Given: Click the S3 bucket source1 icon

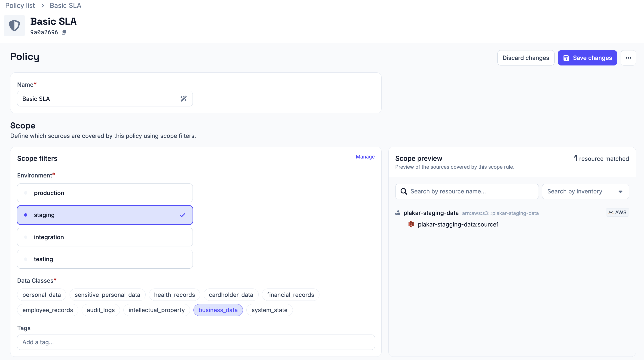Looking at the screenshot, I should (411, 224).
